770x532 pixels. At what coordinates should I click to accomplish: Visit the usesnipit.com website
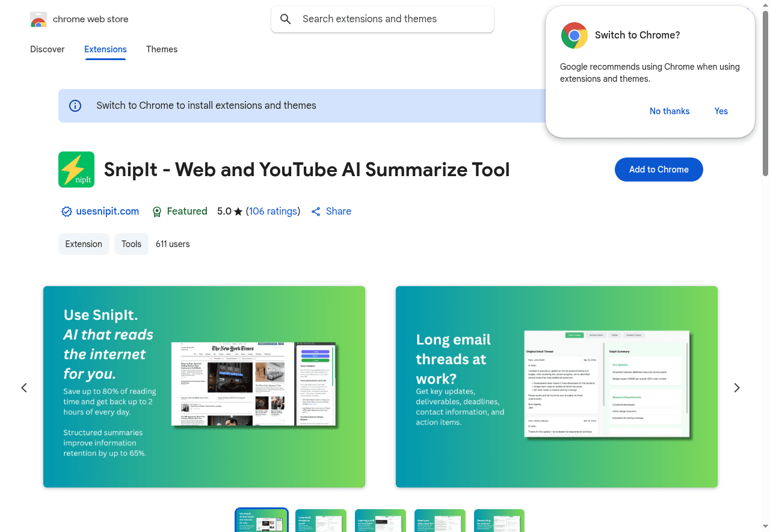point(107,211)
